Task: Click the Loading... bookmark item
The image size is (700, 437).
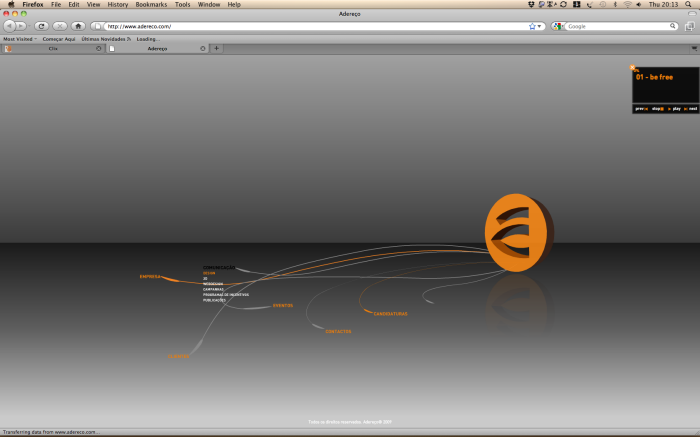Action: tap(148, 39)
